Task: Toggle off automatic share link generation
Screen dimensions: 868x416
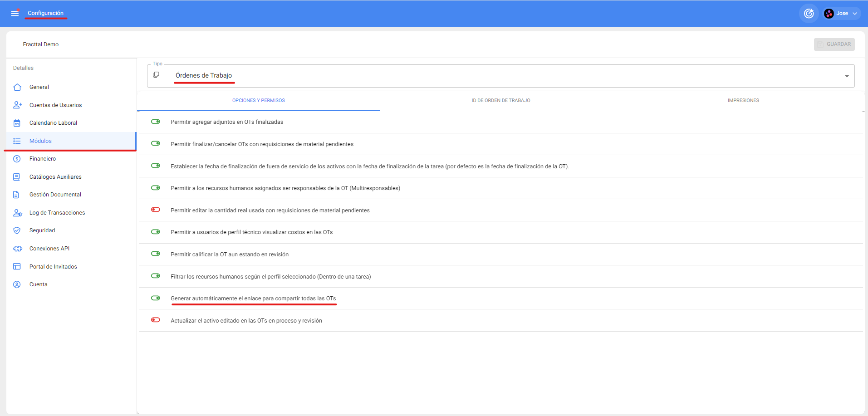Action: click(x=156, y=298)
